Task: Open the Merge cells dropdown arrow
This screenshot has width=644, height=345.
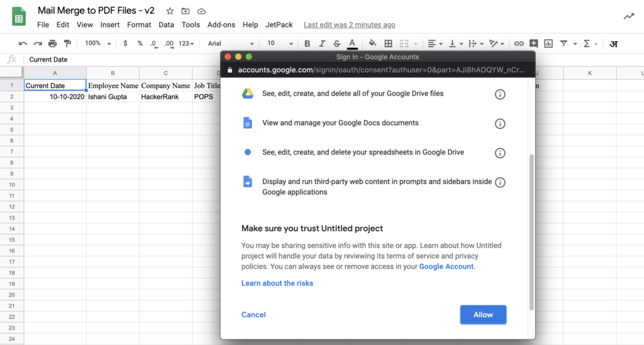Action: (x=416, y=44)
